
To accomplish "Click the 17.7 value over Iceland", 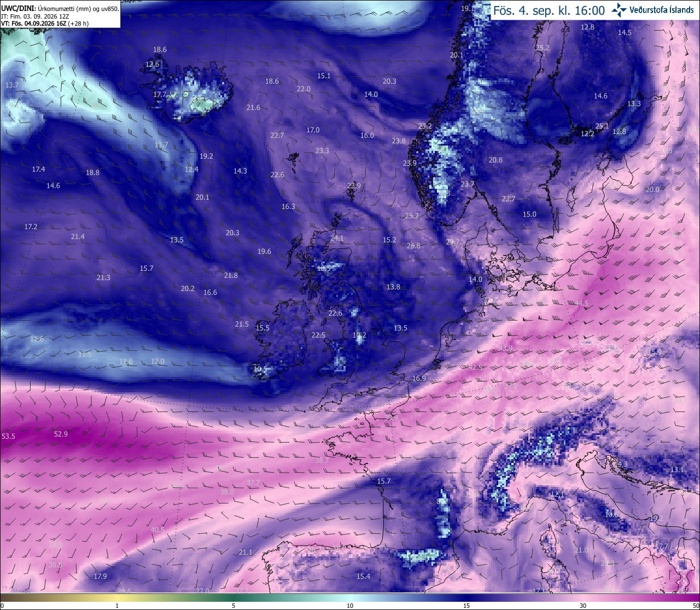I will pyautogui.click(x=159, y=95).
